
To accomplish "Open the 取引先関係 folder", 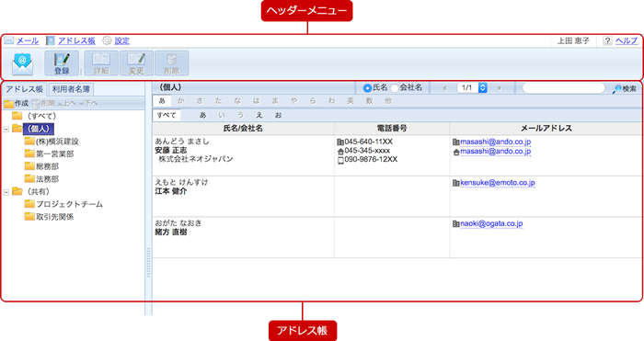I will point(55,217).
